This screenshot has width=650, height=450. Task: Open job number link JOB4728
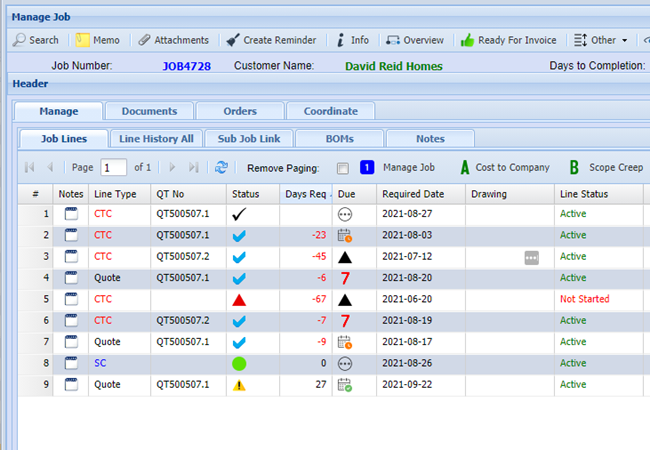(189, 66)
